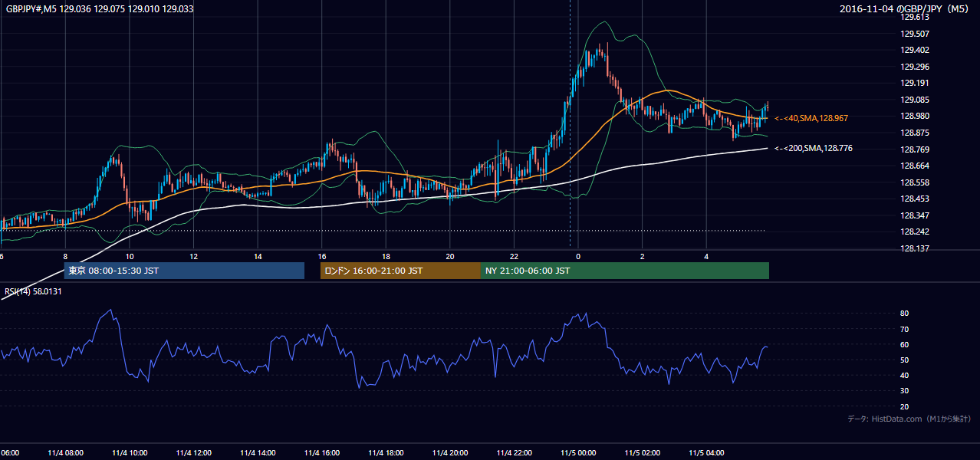Viewport: 980px width, 460px height.
Task: Click price axis label 128.980
Action: pyautogui.click(x=915, y=116)
